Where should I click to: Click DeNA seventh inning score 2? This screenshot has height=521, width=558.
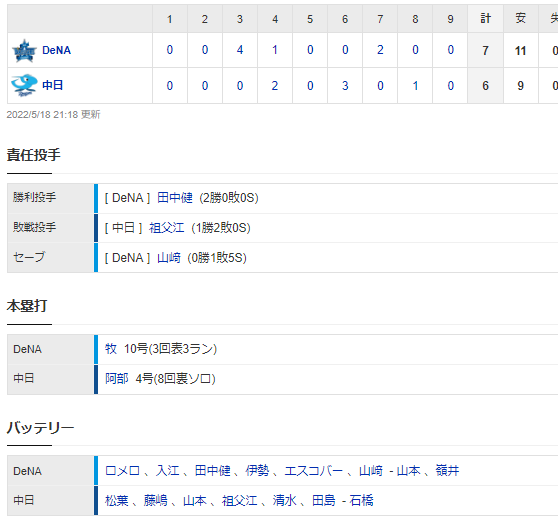tap(380, 50)
